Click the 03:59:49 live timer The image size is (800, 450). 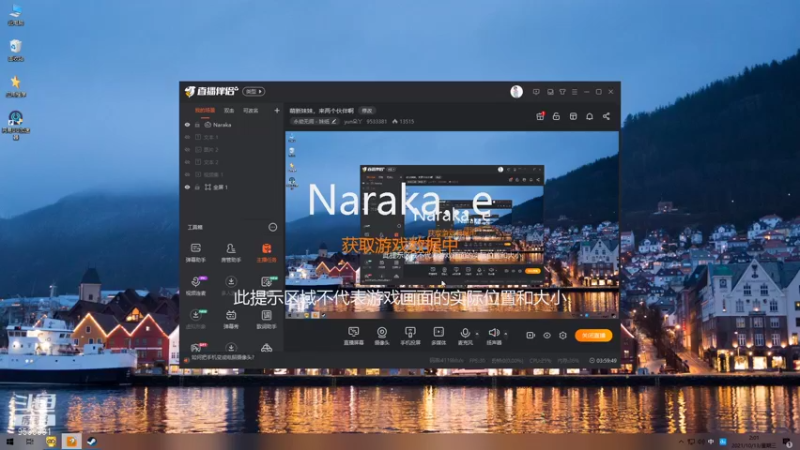tap(603, 361)
